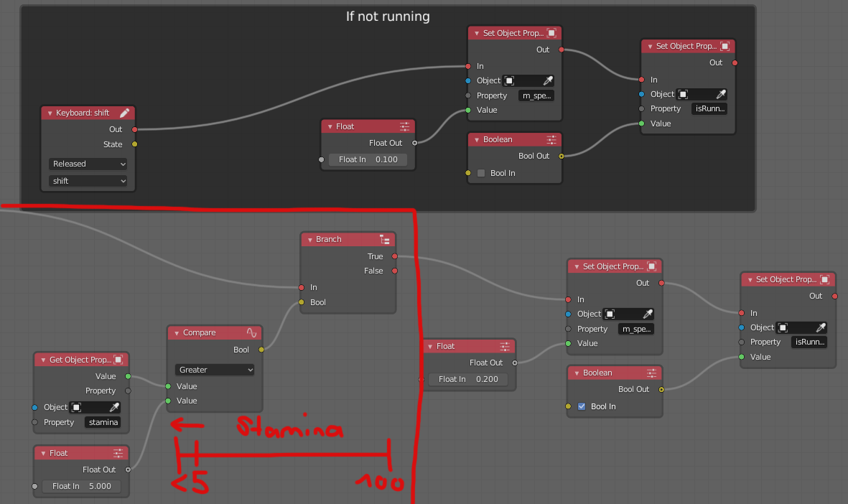This screenshot has height=504, width=848.
Task: Click the preset icon on the Float 0.100 node header
Action: (x=406, y=126)
